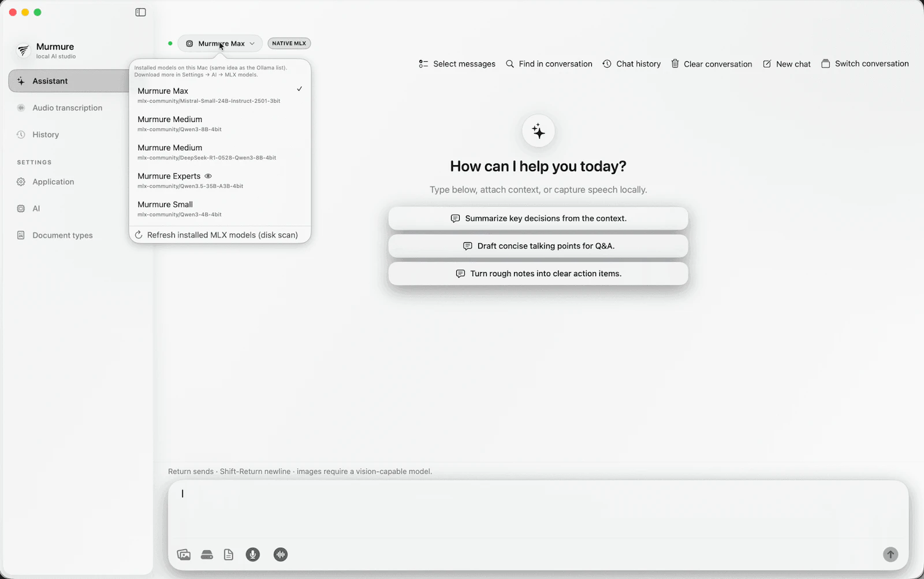Click Select messages in toolbar

(457, 64)
